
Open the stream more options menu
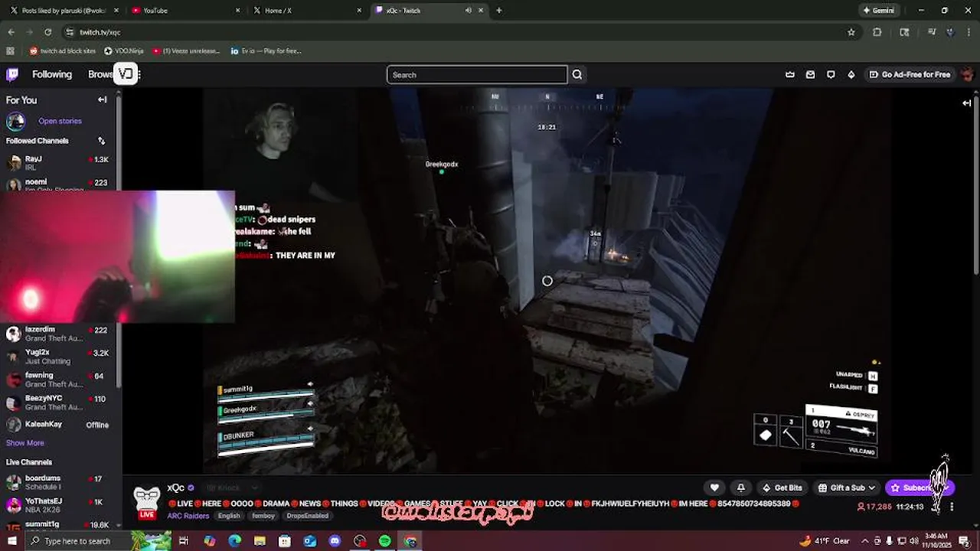952,507
